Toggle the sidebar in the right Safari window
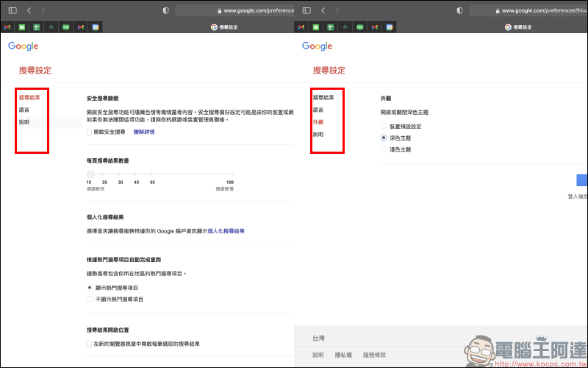This screenshot has height=368, width=588. tap(306, 10)
